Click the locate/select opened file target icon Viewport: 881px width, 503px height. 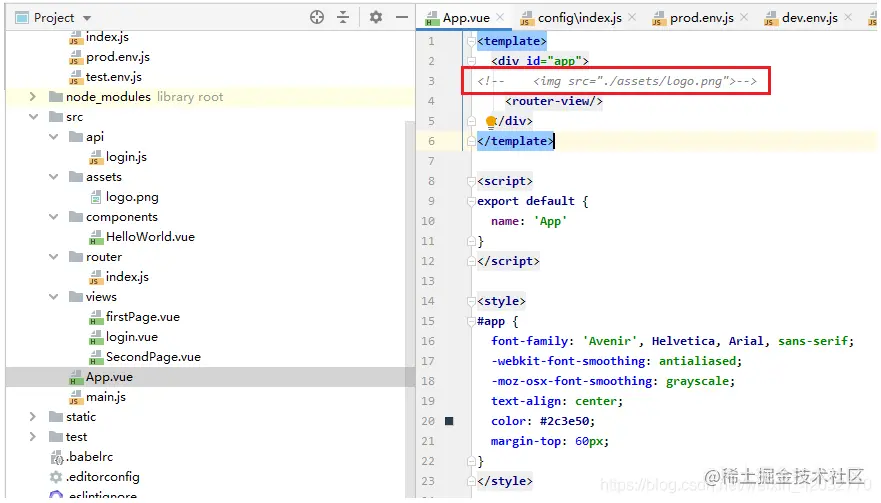click(x=317, y=17)
